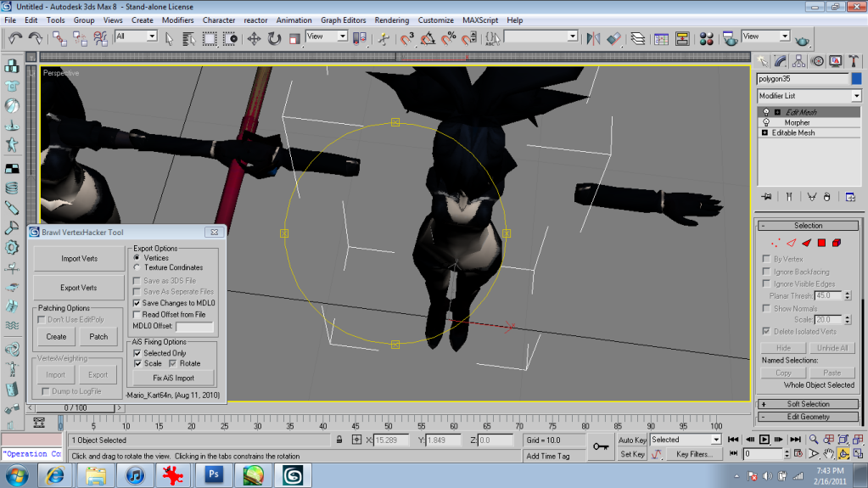868x488 pixels.
Task: Click the Pin Stack icon
Action: pyautogui.click(x=767, y=197)
